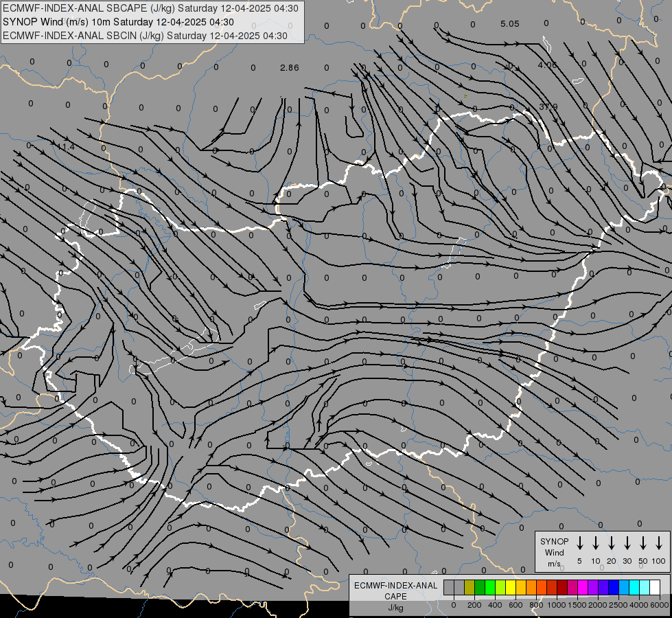The image size is (672, 618).
Task: Click the m/s unit in wind legend
Action: (x=554, y=564)
